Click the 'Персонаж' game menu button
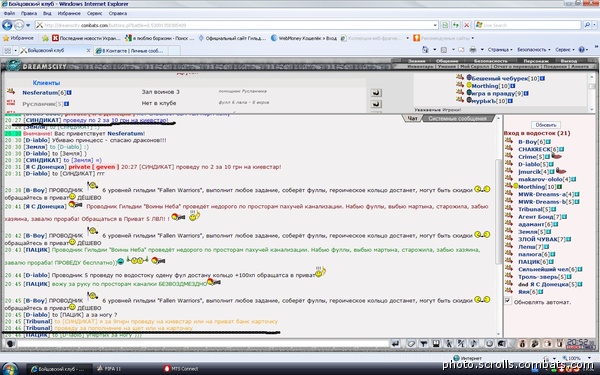Image resolution: width=600 pixels, height=375 pixels. click(536, 61)
